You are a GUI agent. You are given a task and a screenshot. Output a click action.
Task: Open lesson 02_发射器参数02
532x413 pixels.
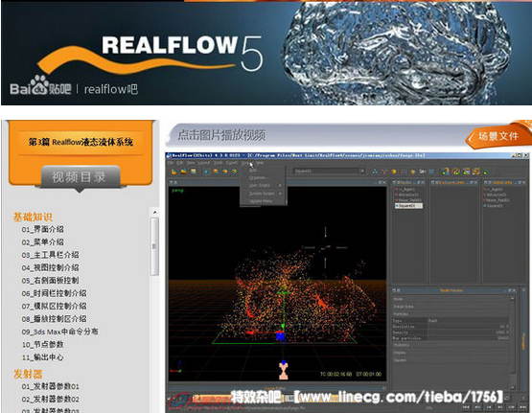(50, 399)
